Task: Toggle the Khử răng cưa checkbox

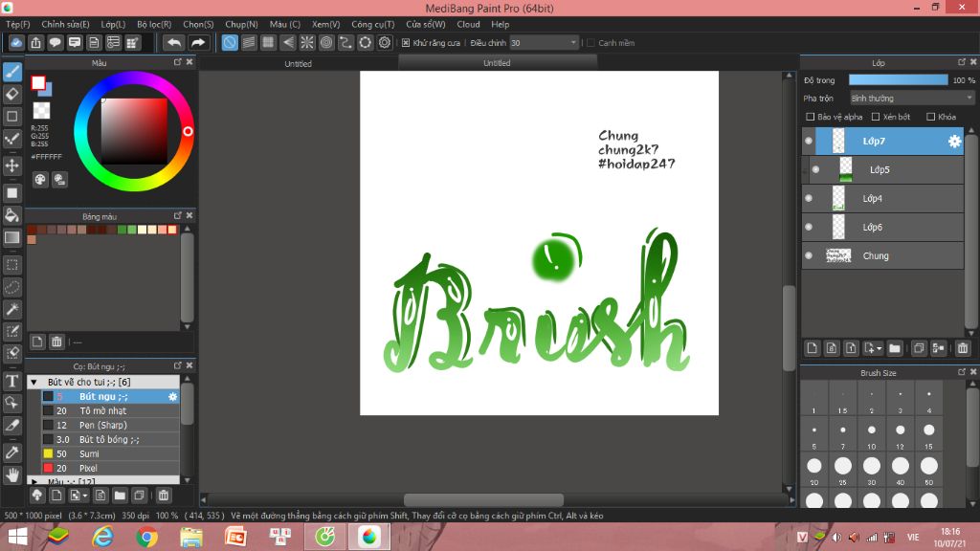Action: (x=406, y=42)
